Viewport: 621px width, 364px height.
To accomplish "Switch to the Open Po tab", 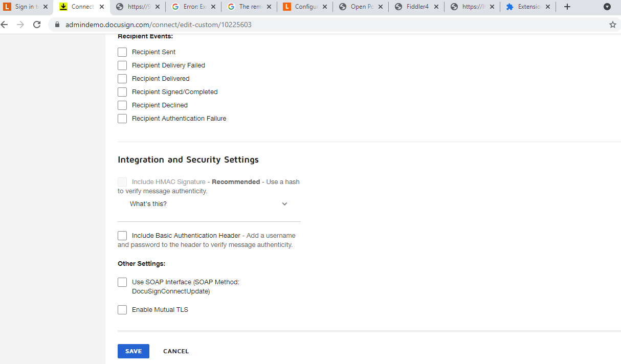I will coord(361,7).
